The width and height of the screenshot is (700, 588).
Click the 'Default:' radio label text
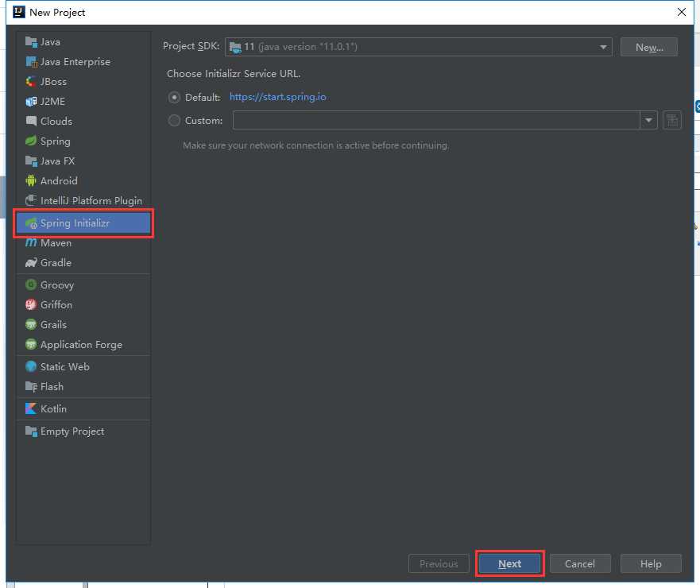(x=203, y=97)
